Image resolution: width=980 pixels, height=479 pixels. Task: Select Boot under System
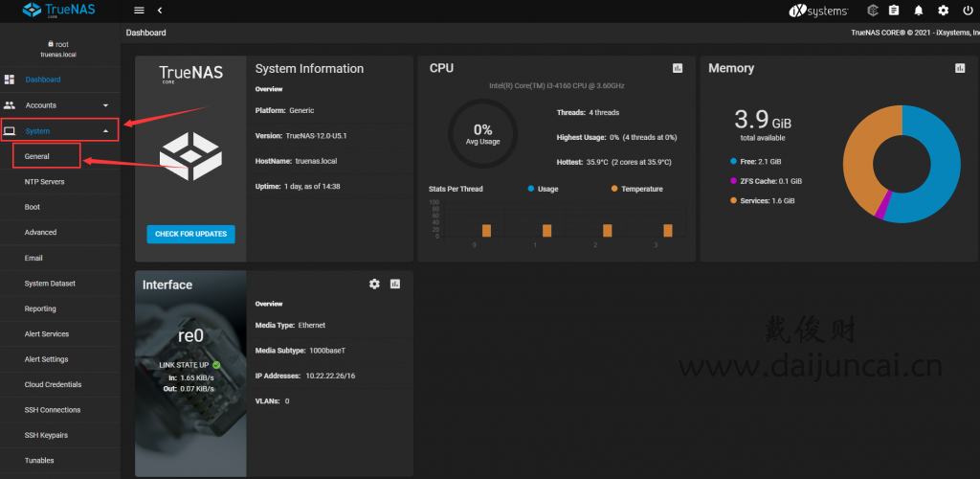[x=60, y=207]
